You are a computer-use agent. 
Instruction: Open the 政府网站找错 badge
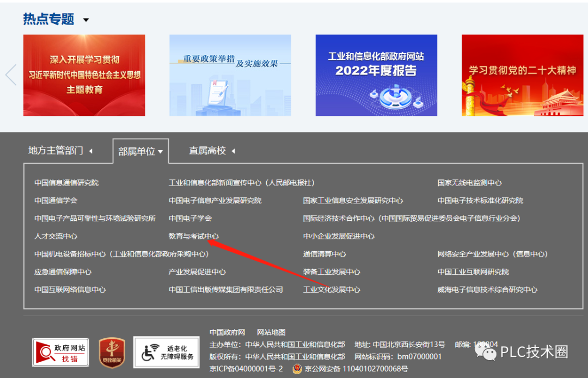point(60,352)
